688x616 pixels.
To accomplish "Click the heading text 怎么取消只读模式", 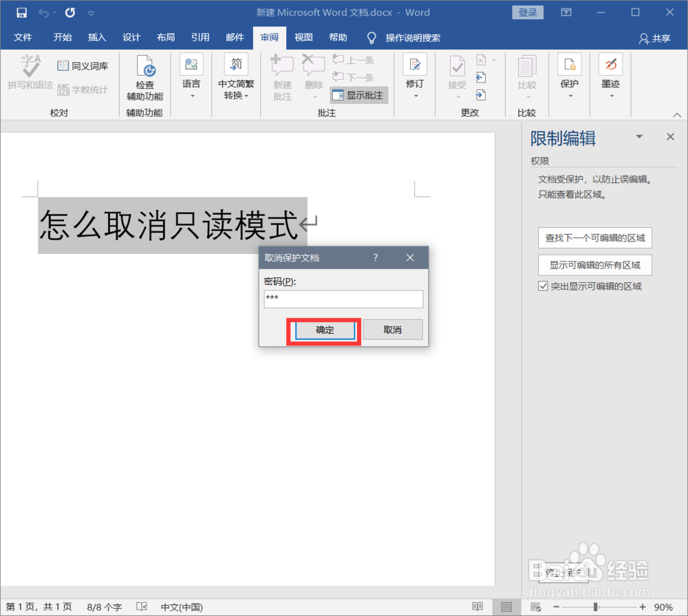I will (x=169, y=225).
